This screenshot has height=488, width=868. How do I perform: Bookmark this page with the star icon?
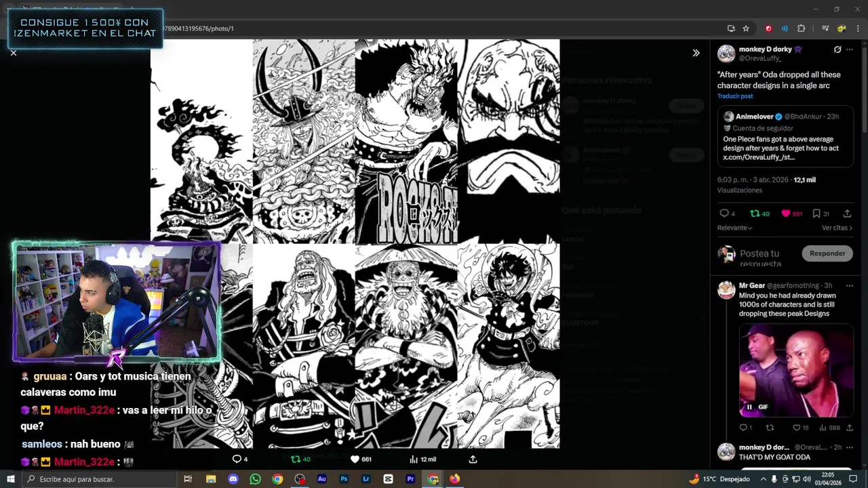[746, 28]
